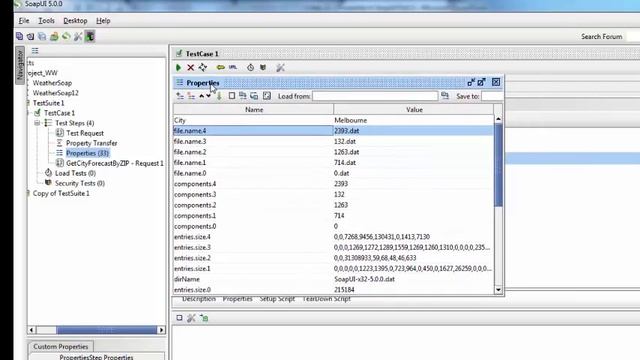
Task: Open the Tools menu
Action: tap(46, 20)
